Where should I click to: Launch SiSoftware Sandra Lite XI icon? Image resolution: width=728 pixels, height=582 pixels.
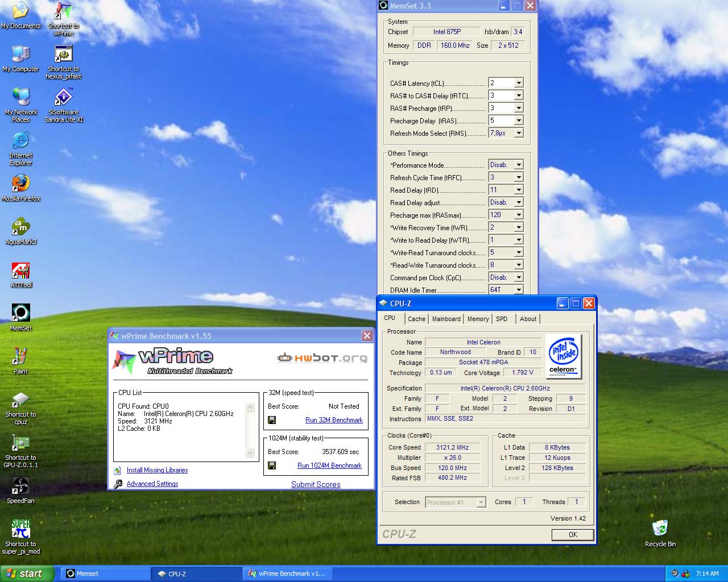pyautogui.click(x=63, y=105)
